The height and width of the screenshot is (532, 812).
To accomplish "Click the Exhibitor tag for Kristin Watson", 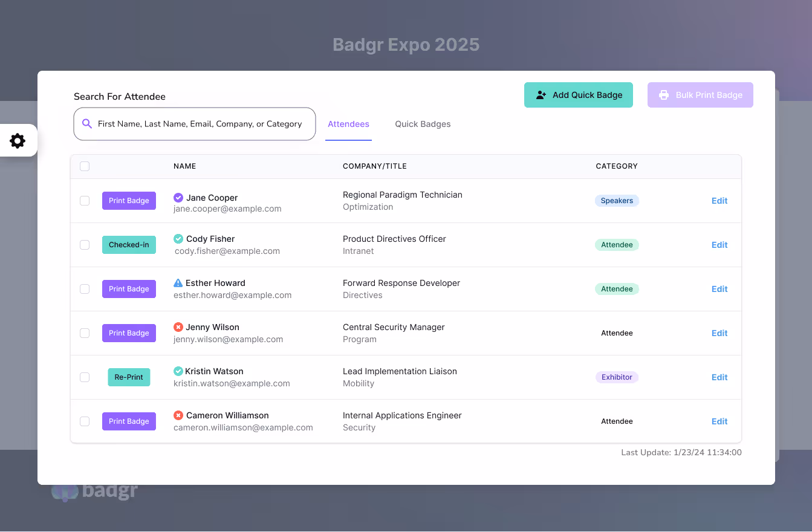I will [617, 377].
